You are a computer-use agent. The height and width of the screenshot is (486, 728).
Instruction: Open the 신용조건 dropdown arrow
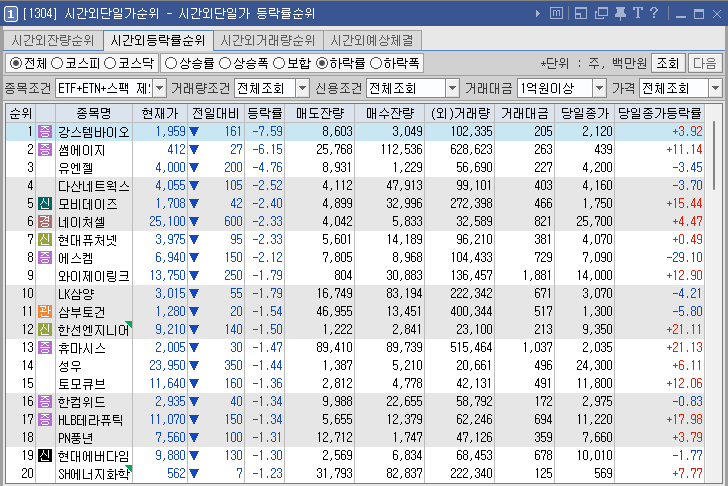[x=452, y=88]
